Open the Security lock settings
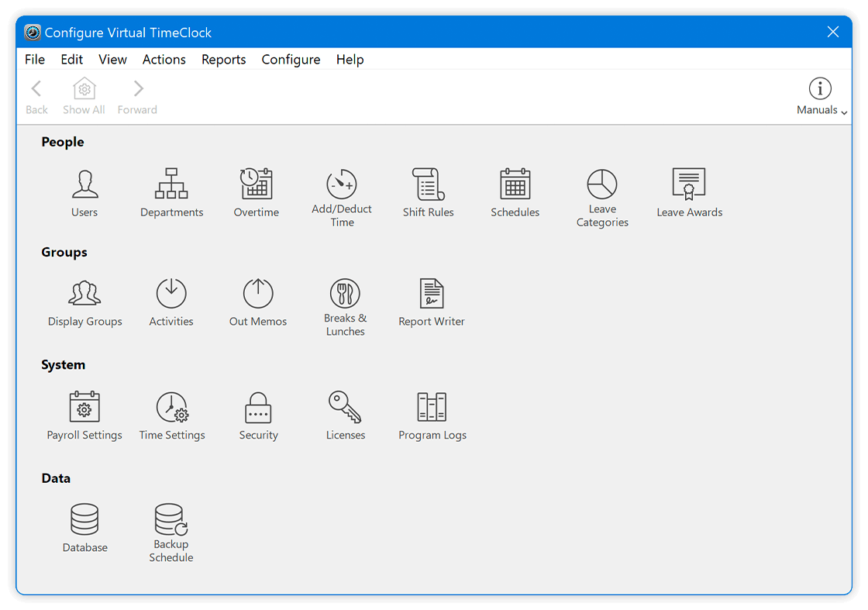Image resolution: width=868 pixels, height=610 pixels. [x=258, y=407]
